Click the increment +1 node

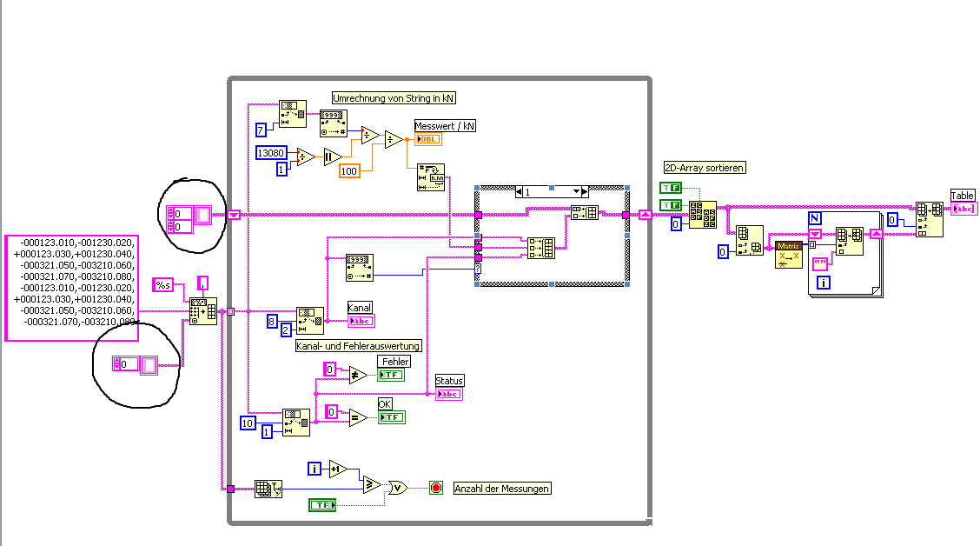point(337,469)
